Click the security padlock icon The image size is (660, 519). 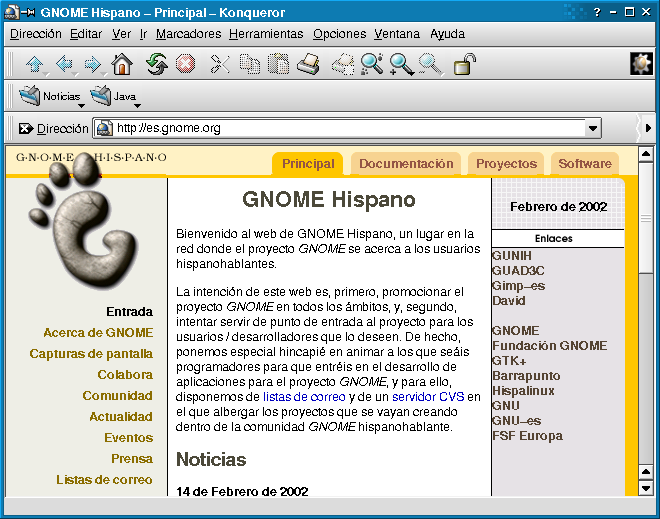click(465, 64)
